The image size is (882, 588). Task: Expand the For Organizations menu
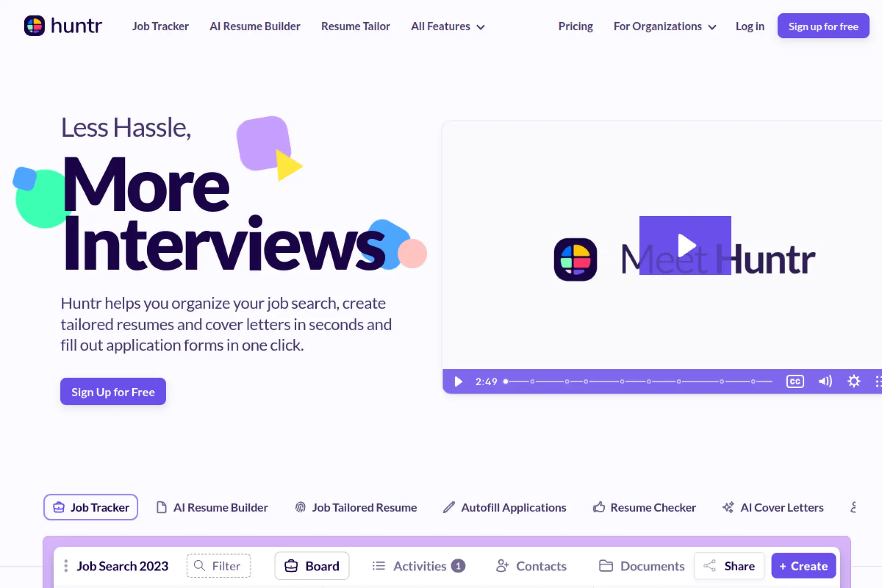point(664,26)
